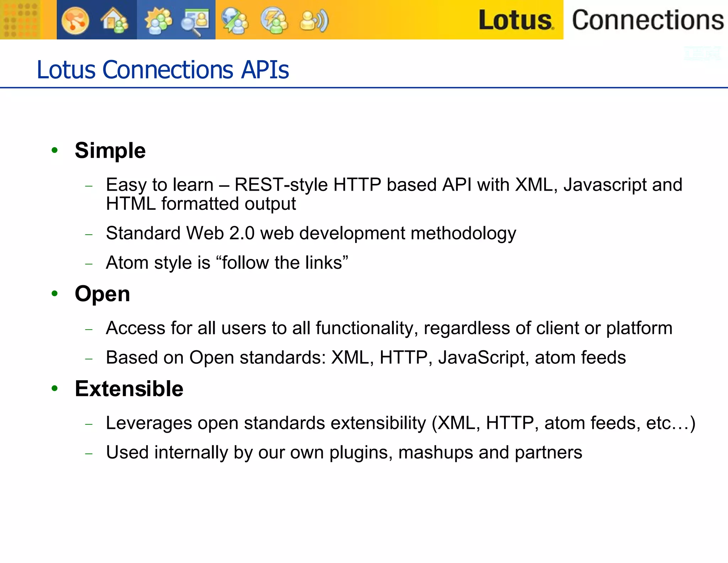Click the faint IBM logo under the banner
Image resolution: width=728 pixels, height=563 pixels.
click(702, 53)
